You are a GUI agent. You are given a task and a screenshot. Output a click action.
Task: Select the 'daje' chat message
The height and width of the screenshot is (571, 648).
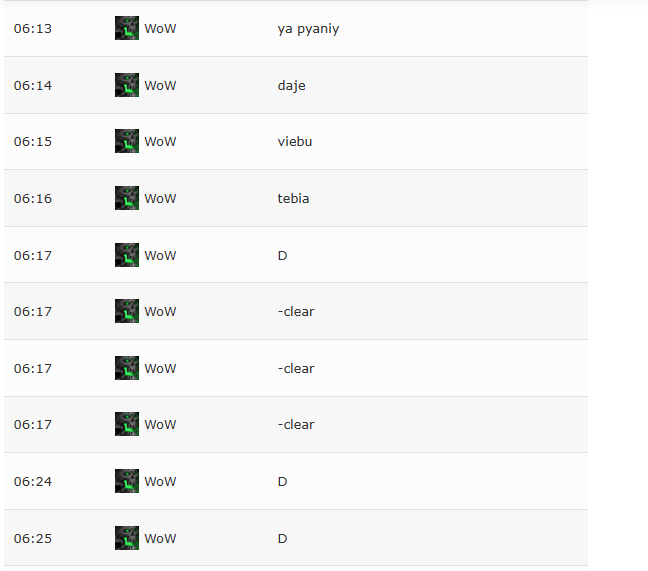pyautogui.click(x=292, y=86)
